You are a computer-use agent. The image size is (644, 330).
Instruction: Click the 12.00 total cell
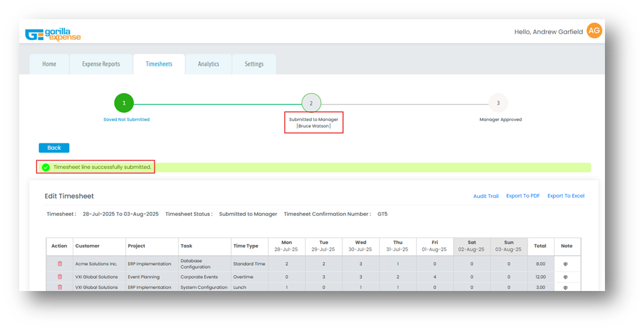click(541, 277)
